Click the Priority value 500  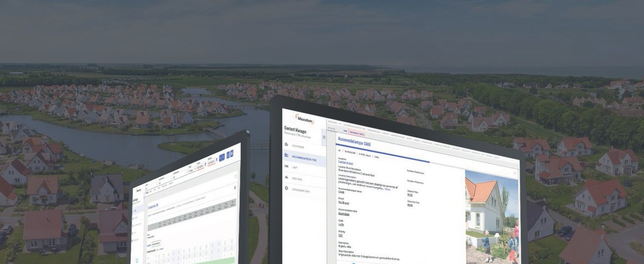coord(341,236)
